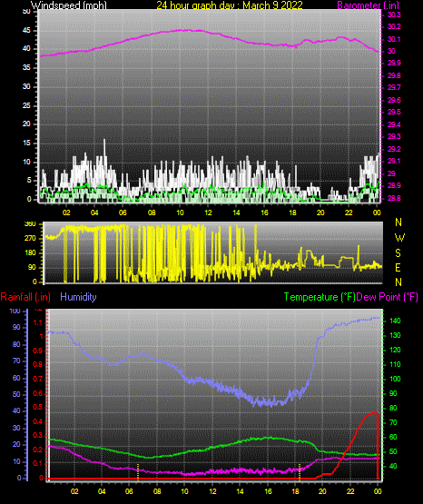The width and height of the screenshot is (423, 504).
Task: Click the "12" hour label under bottom chart
Action: (x=212, y=491)
